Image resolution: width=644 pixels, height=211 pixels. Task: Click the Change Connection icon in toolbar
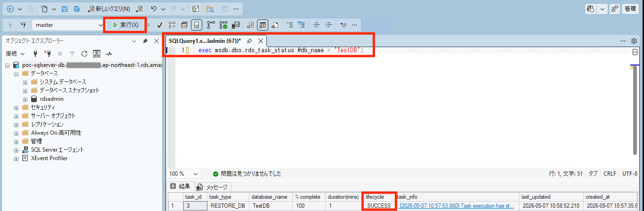(x=22, y=24)
